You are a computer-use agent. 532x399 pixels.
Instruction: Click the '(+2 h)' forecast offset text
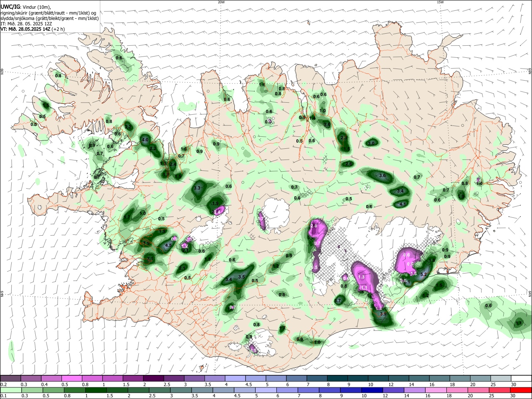(x=58, y=29)
